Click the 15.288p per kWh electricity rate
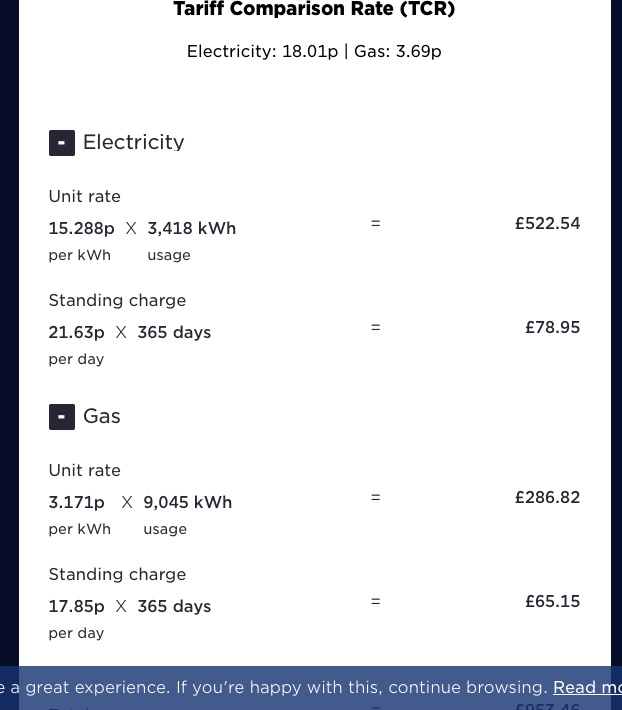 [81, 229]
